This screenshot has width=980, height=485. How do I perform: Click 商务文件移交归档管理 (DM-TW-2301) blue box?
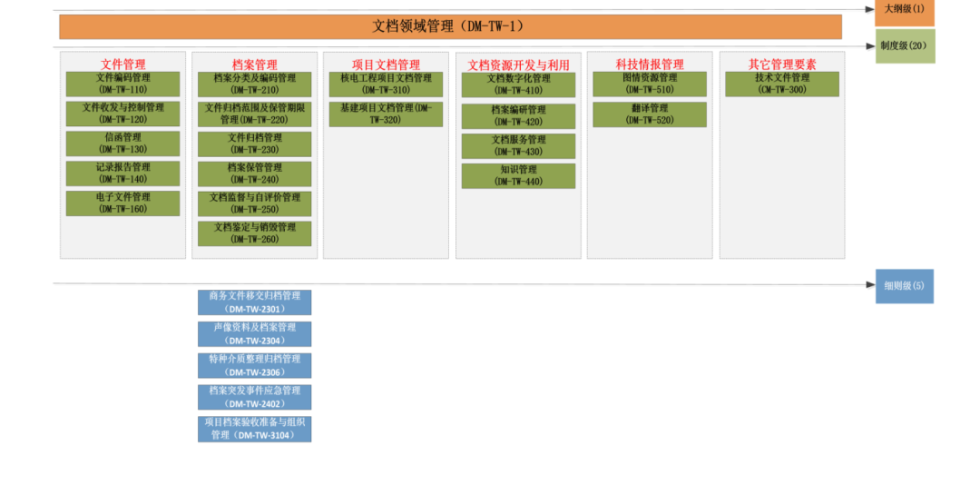254,302
